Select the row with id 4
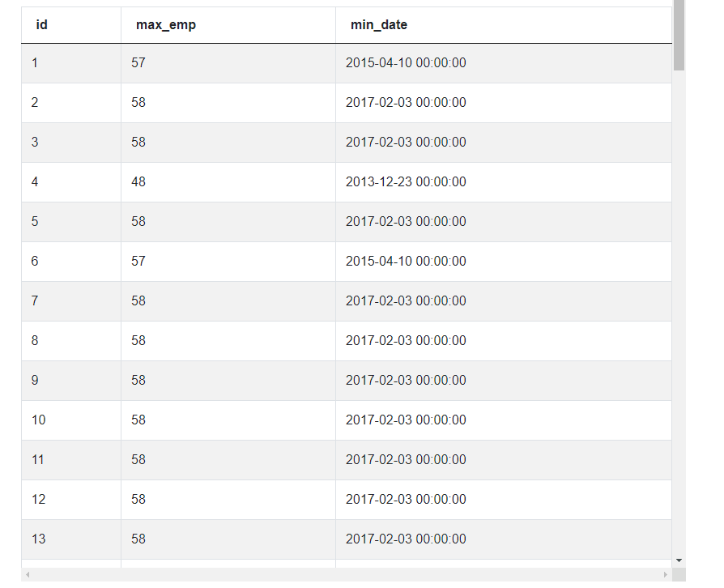This screenshot has width=724, height=588. [243, 181]
